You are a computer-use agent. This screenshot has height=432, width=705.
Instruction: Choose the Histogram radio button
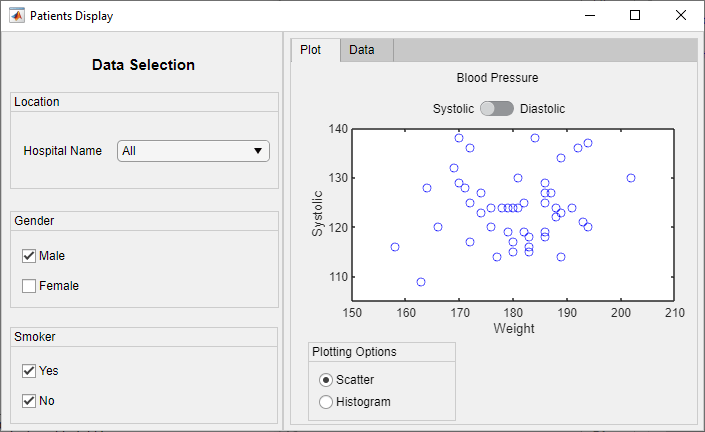tap(326, 402)
